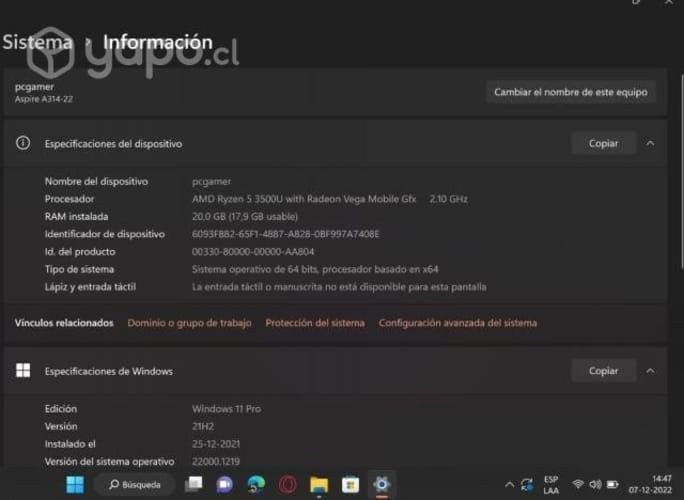Click the Aspire A314-22 model text
The height and width of the screenshot is (500, 684).
click(44, 99)
